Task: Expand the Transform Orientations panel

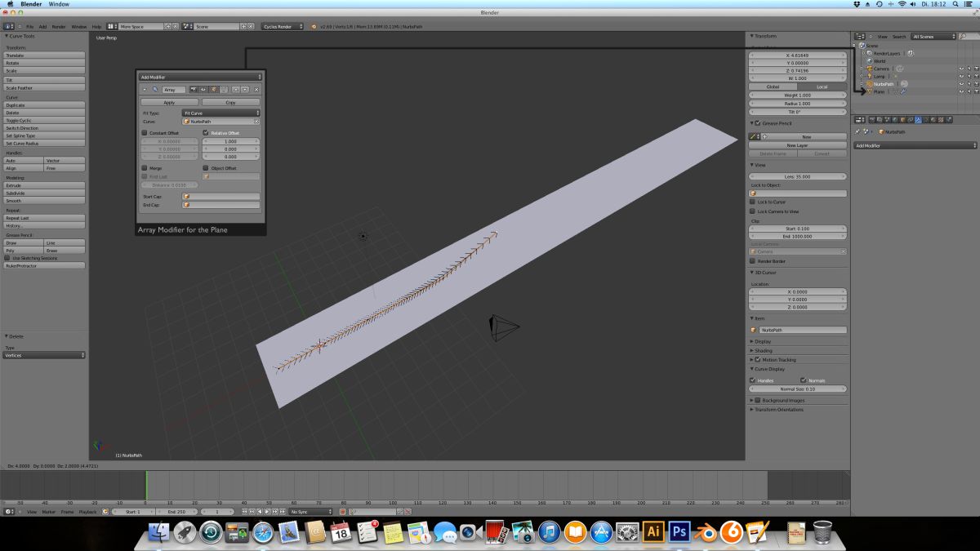Action: tap(777, 409)
